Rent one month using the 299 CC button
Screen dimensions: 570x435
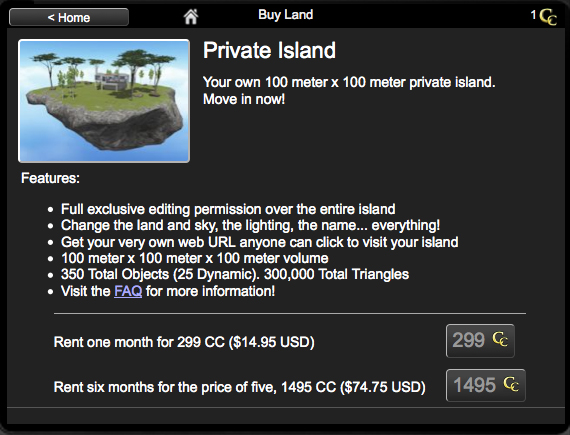pos(480,341)
